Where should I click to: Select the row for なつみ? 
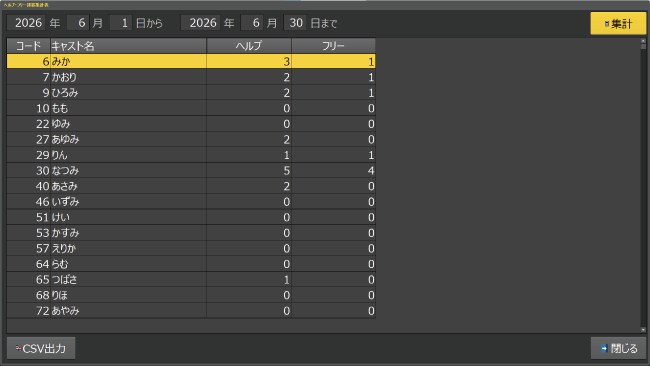tap(191, 170)
